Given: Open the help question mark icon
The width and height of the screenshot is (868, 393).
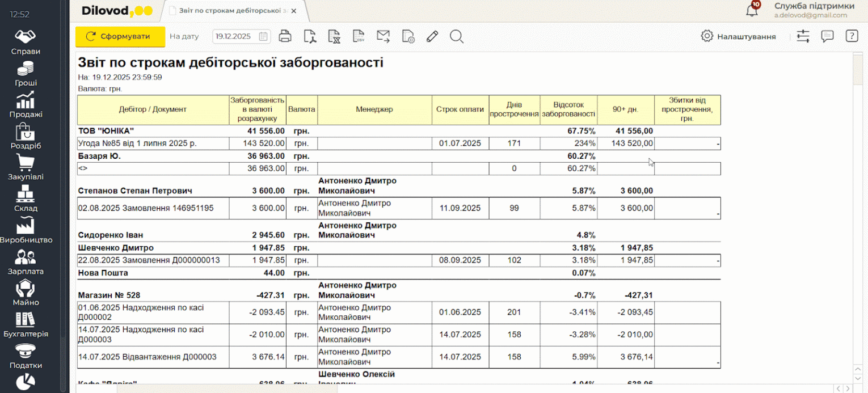Looking at the screenshot, I should (852, 36).
